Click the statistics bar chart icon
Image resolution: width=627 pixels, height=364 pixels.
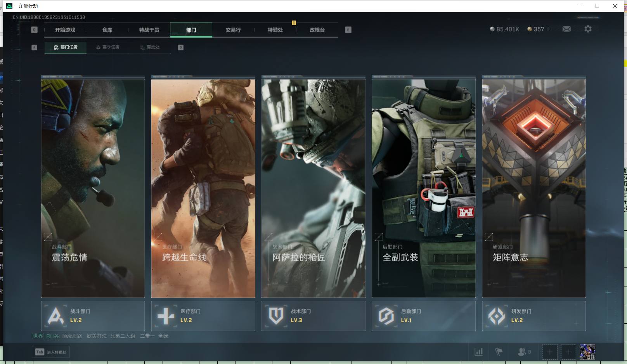point(479,352)
